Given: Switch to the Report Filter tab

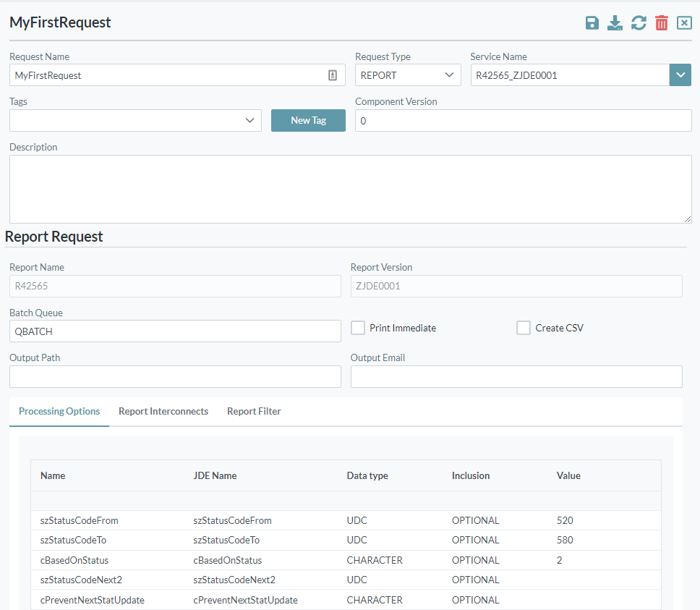Looking at the screenshot, I should (253, 411).
